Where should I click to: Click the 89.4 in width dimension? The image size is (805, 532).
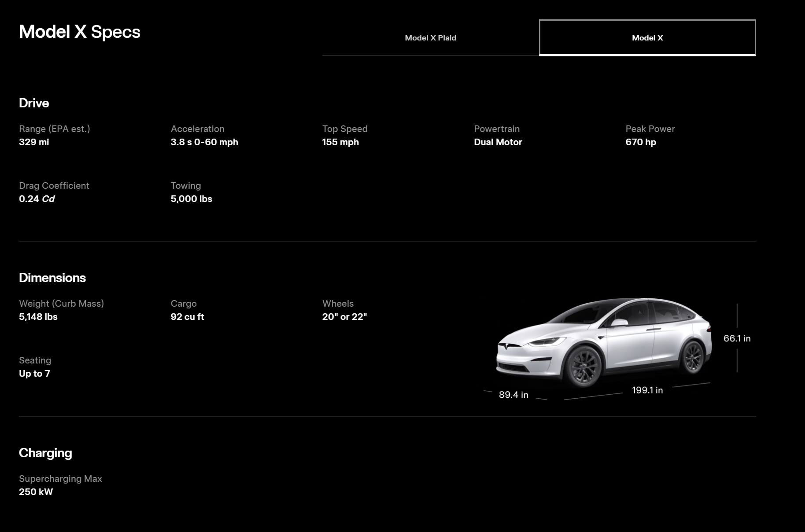[x=513, y=395]
